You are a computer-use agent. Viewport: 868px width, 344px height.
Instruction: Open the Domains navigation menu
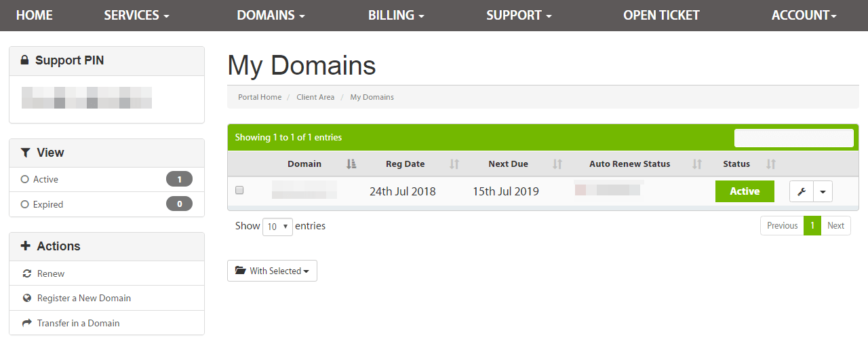pyautogui.click(x=271, y=15)
